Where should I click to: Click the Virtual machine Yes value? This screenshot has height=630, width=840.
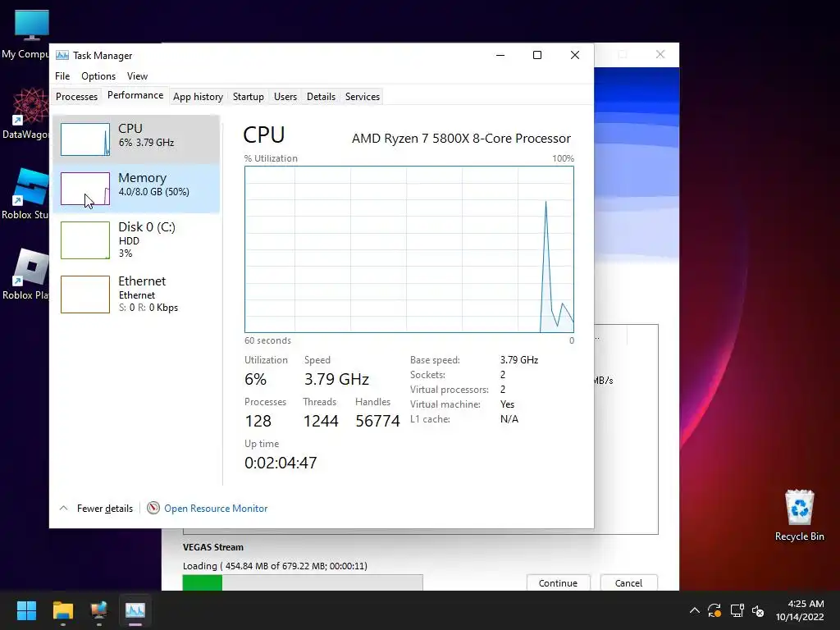coord(507,404)
